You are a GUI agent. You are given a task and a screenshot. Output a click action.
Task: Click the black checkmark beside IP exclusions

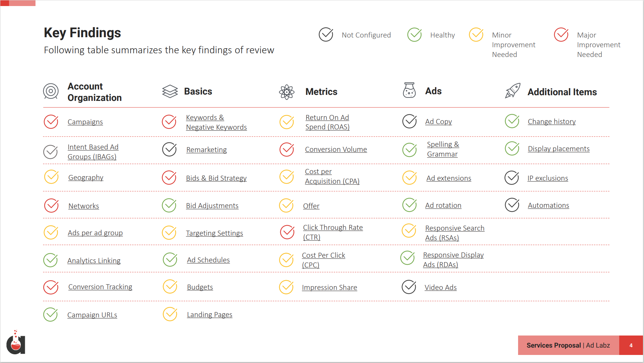[x=512, y=178]
